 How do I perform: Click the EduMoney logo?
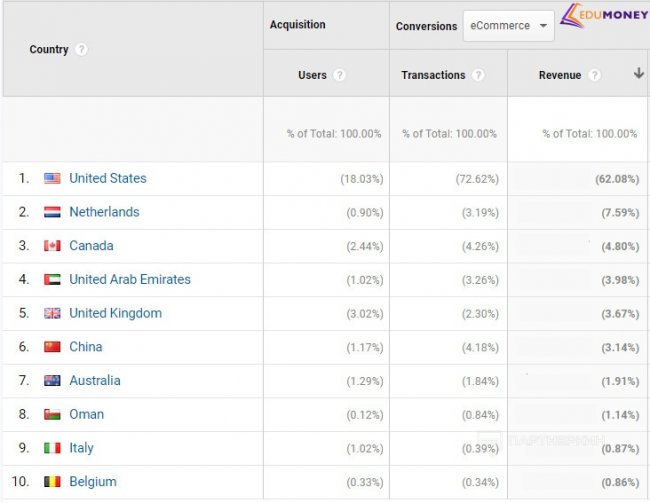click(603, 16)
